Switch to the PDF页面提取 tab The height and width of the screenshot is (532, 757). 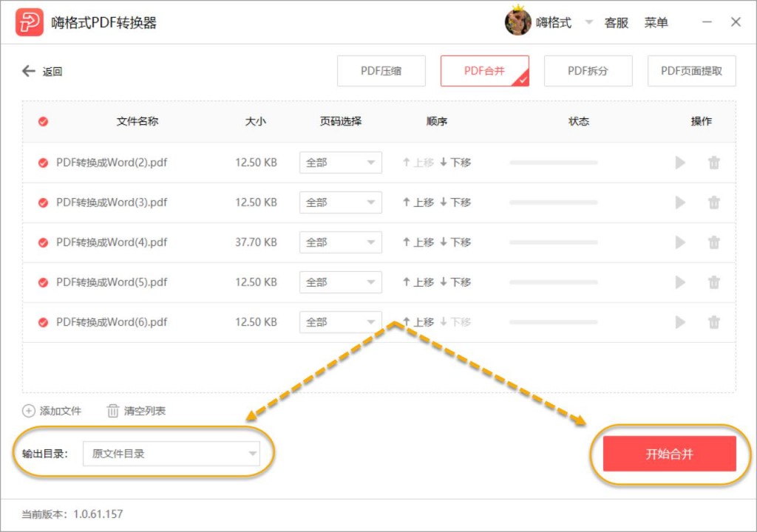pos(691,71)
